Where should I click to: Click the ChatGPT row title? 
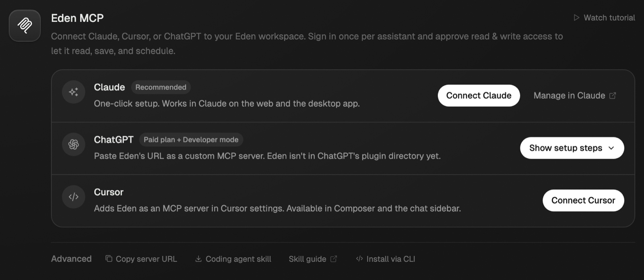click(114, 139)
